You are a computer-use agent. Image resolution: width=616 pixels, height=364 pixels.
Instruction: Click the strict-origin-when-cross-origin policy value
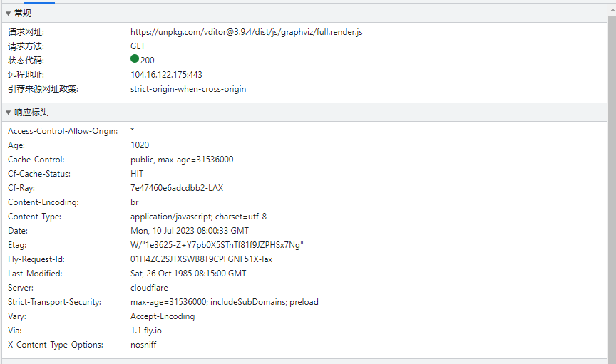coord(188,89)
